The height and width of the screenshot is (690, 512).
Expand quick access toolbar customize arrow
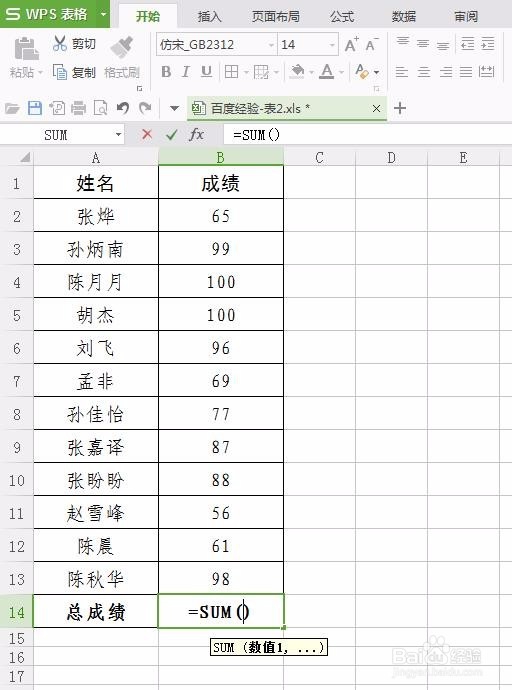coord(174,108)
